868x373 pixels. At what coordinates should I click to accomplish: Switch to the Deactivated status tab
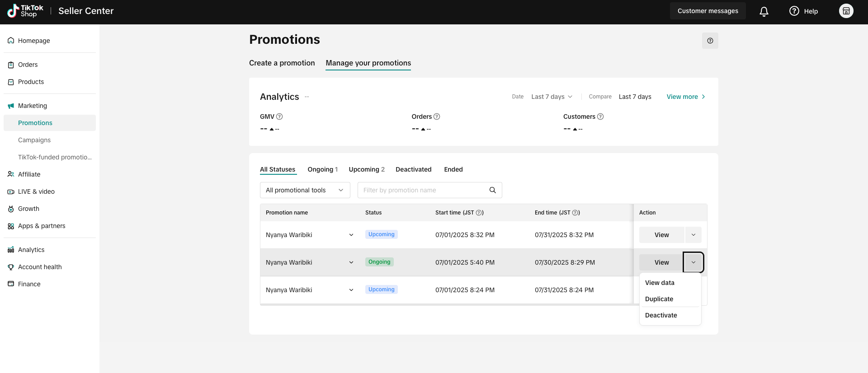click(414, 169)
